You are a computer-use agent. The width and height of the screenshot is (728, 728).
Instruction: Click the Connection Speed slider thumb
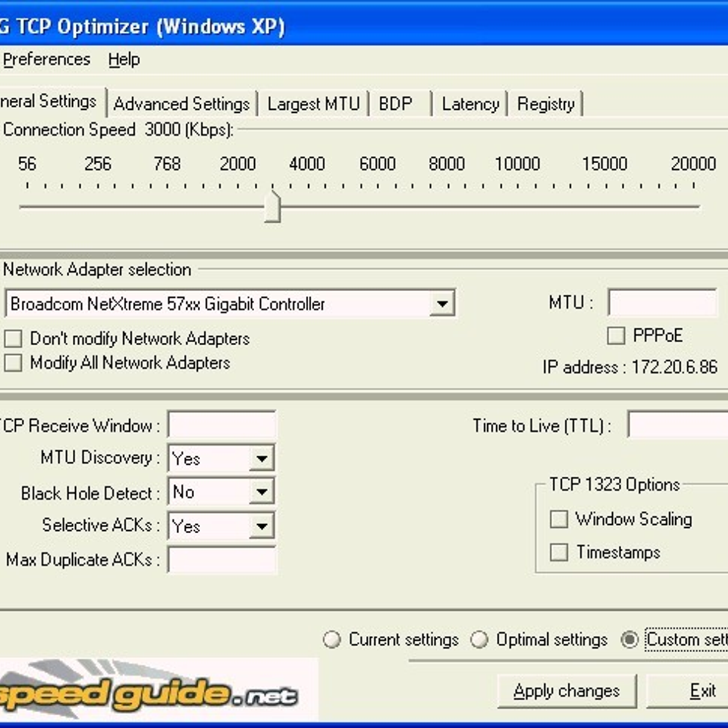pyautogui.click(x=273, y=207)
